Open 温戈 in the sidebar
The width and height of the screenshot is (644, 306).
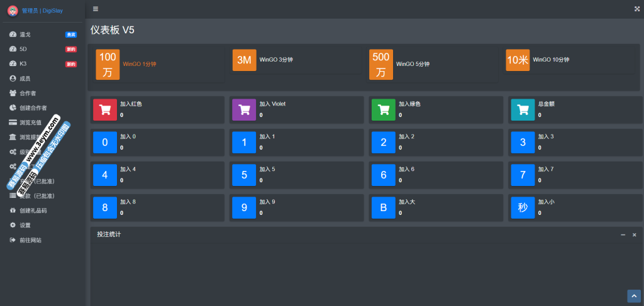(x=25, y=34)
